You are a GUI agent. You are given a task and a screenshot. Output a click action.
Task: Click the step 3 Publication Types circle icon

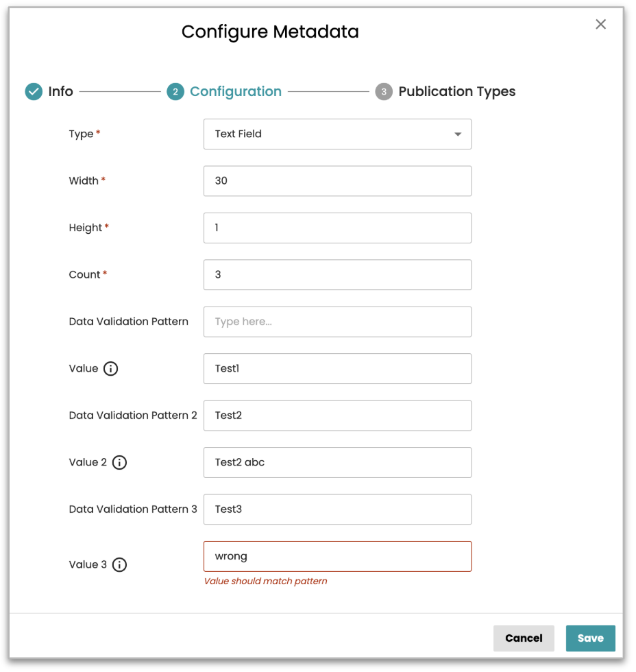[384, 92]
